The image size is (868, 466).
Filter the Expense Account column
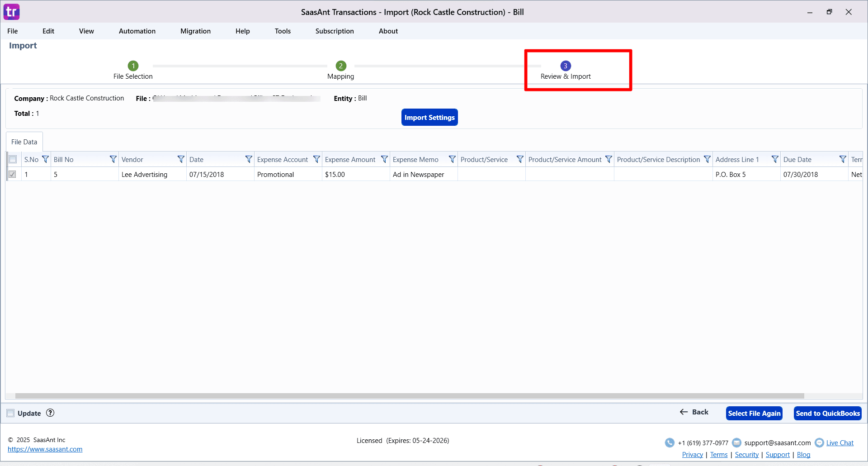click(x=316, y=159)
